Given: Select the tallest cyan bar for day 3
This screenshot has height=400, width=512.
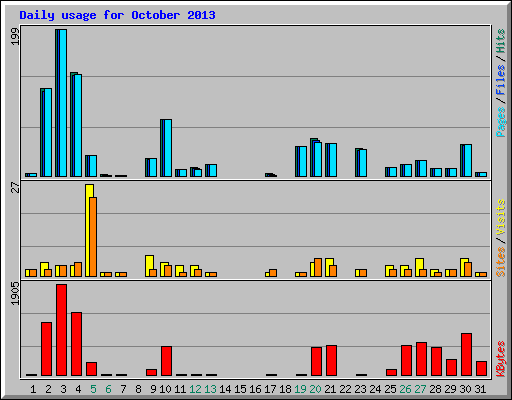Looking at the screenshot, I should tap(63, 103).
